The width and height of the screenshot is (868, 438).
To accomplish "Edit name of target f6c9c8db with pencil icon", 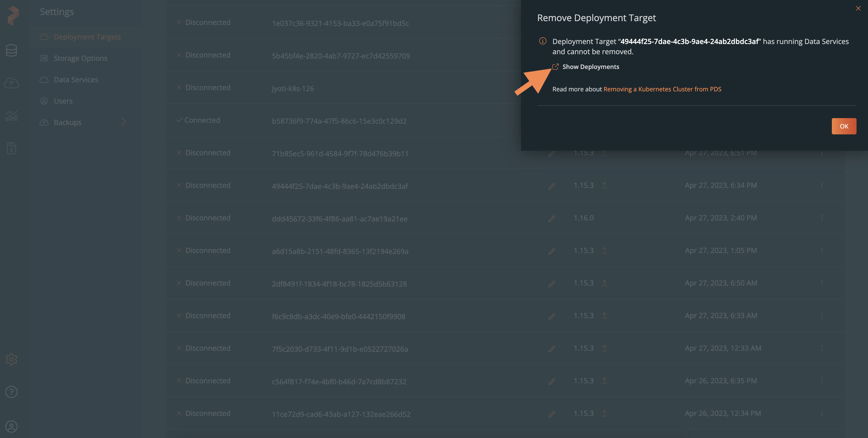I will coord(552,316).
